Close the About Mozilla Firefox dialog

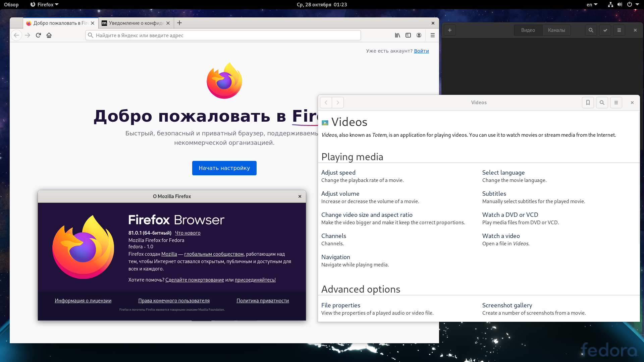coord(300,196)
